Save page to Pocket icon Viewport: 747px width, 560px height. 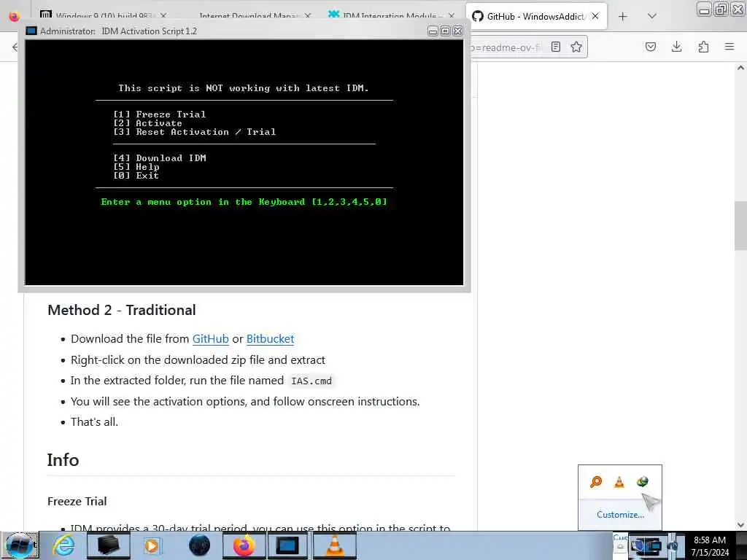tap(650, 47)
